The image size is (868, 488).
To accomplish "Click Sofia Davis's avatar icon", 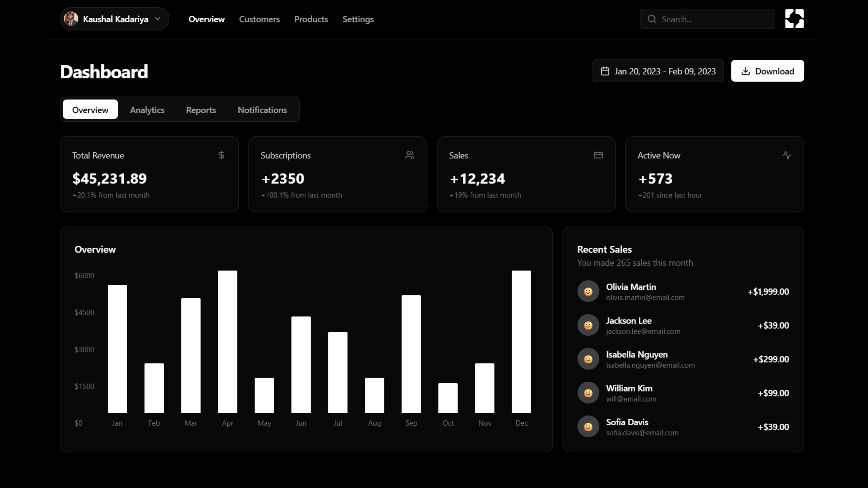I will [588, 426].
